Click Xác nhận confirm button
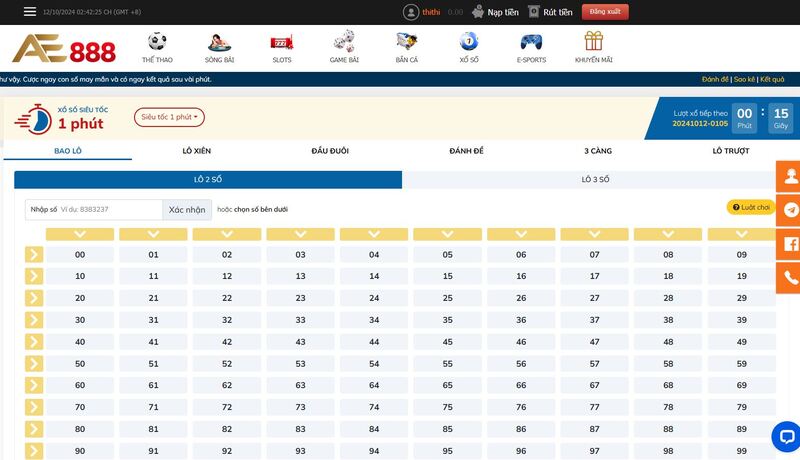 [x=187, y=210]
